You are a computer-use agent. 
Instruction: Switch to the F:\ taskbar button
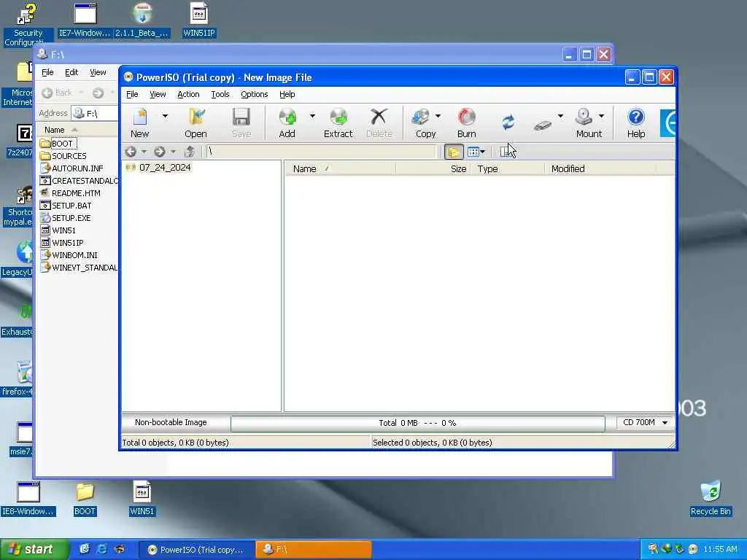[x=314, y=550]
